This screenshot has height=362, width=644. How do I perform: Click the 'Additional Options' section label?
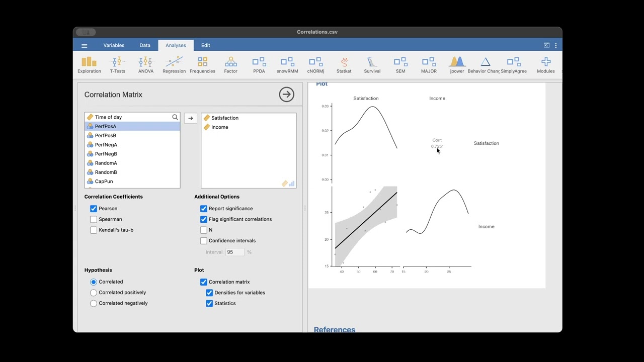pyautogui.click(x=217, y=197)
